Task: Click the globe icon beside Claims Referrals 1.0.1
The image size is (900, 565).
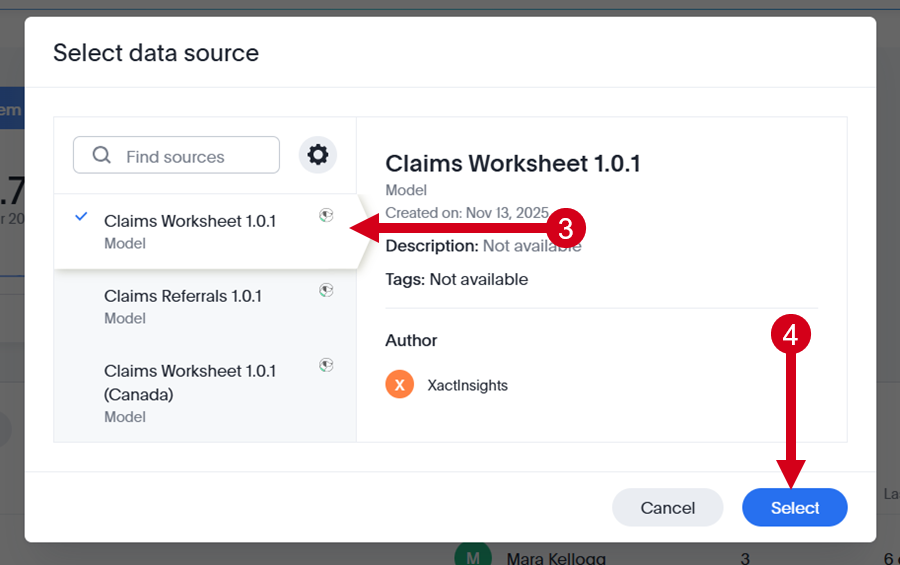Action: [x=326, y=290]
